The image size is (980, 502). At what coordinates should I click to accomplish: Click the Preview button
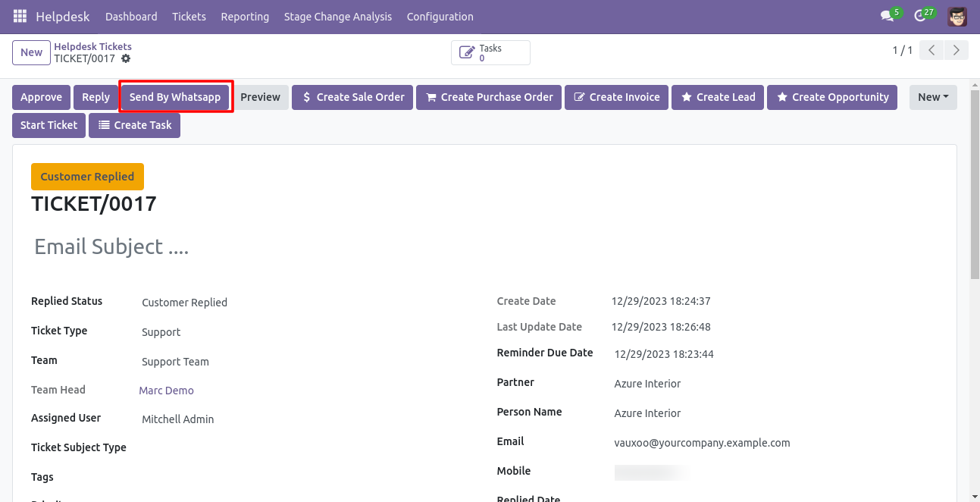(260, 97)
